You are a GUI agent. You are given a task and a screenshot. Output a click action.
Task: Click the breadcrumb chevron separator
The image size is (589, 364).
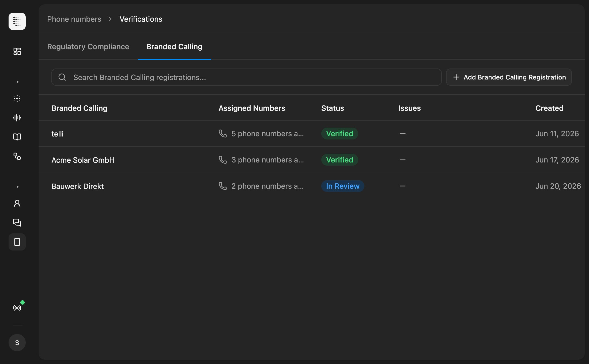click(110, 19)
